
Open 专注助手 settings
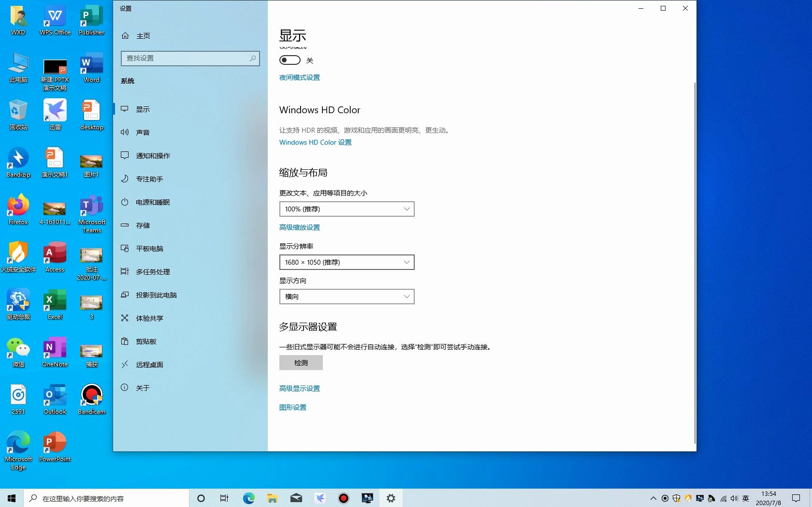coord(149,179)
